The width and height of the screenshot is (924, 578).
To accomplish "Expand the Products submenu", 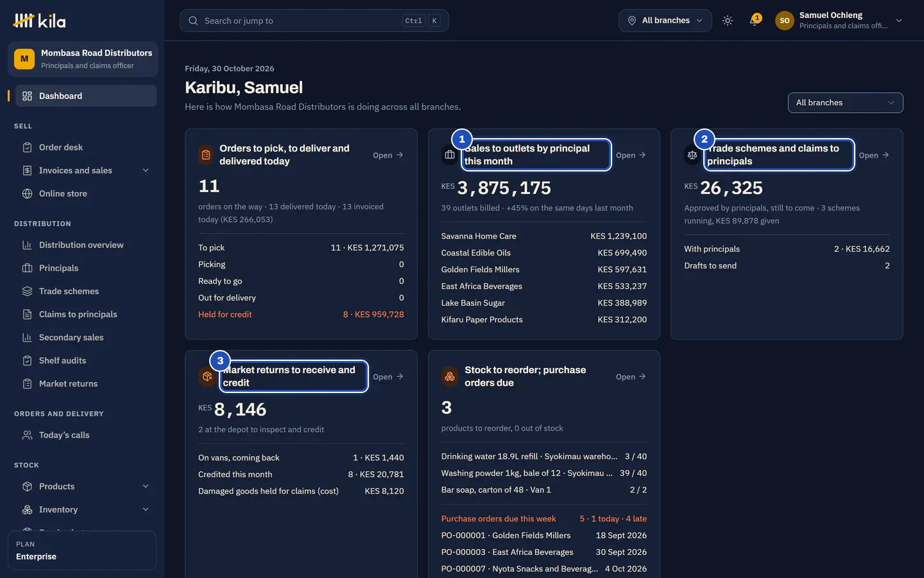I will (146, 486).
